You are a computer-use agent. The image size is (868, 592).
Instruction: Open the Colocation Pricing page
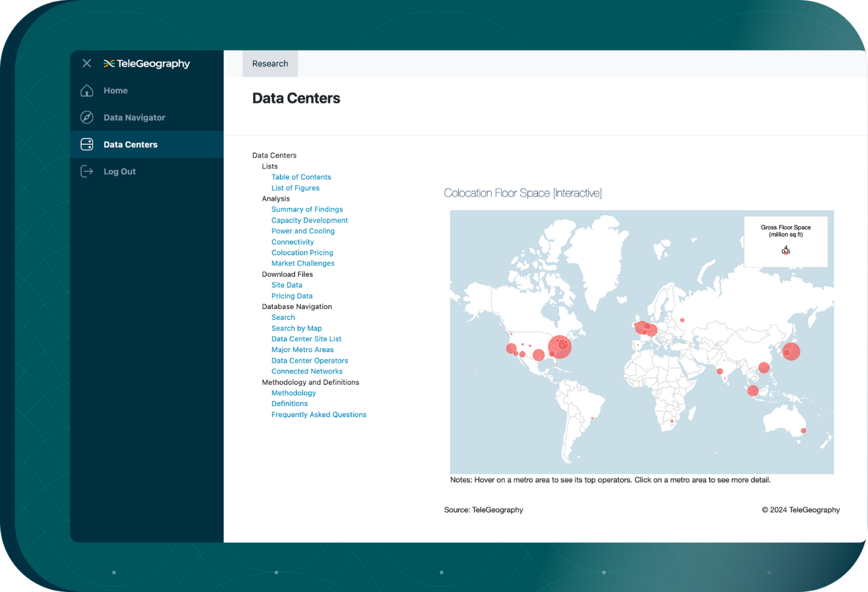[x=302, y=252]
